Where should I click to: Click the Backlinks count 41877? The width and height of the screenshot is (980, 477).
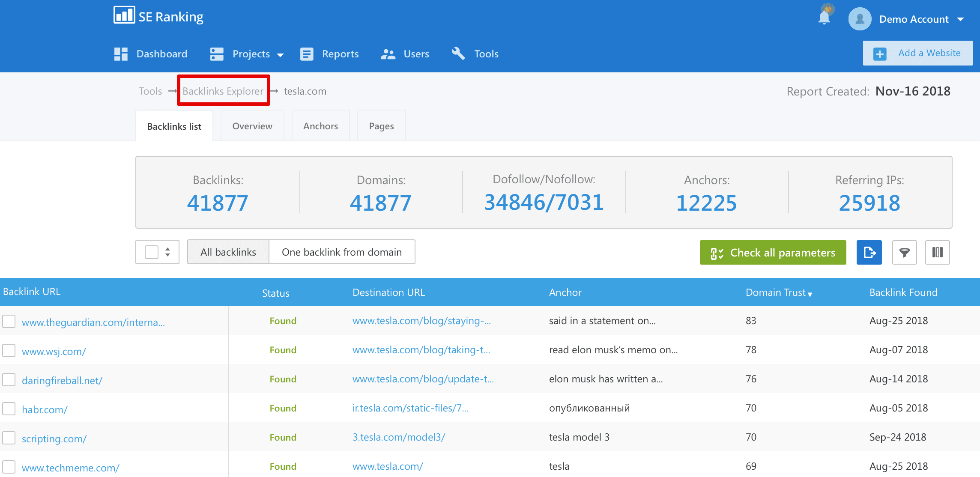[218, 203]
